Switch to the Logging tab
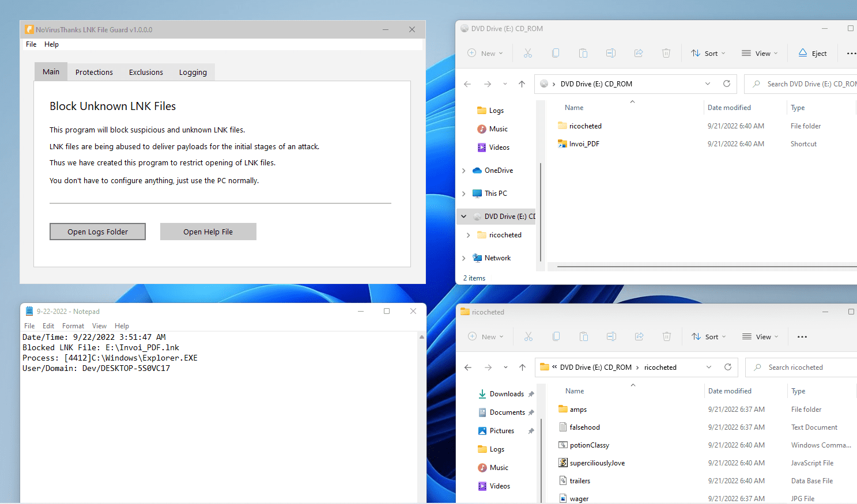Image resolution: width=857 pixels, height=504 pixels. coord(192,72)
